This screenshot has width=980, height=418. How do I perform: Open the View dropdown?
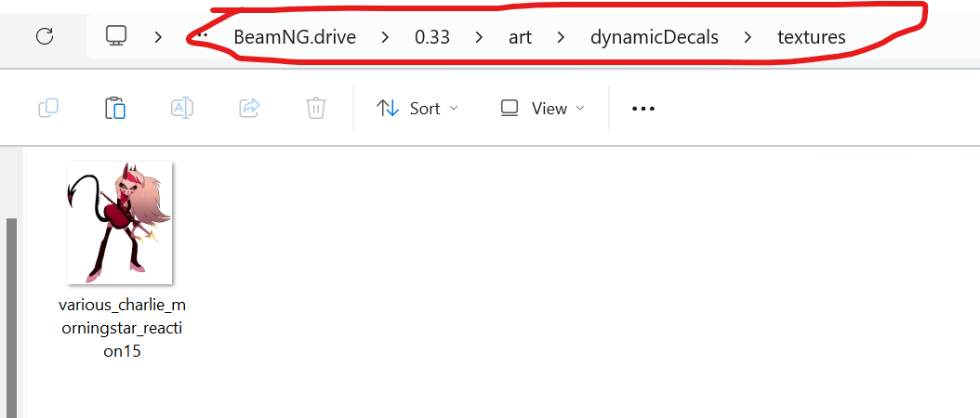(542, 109)
